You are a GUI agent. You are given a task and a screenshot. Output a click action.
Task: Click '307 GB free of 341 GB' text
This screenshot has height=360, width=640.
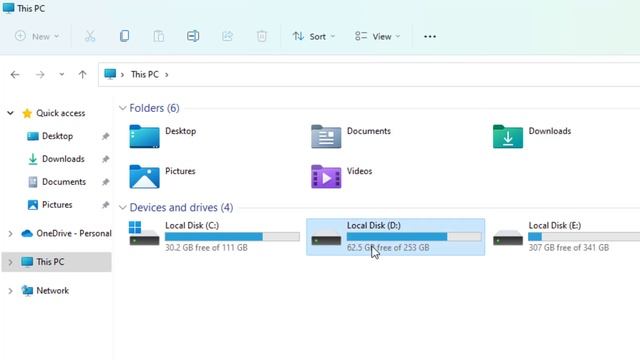(569, 247)
